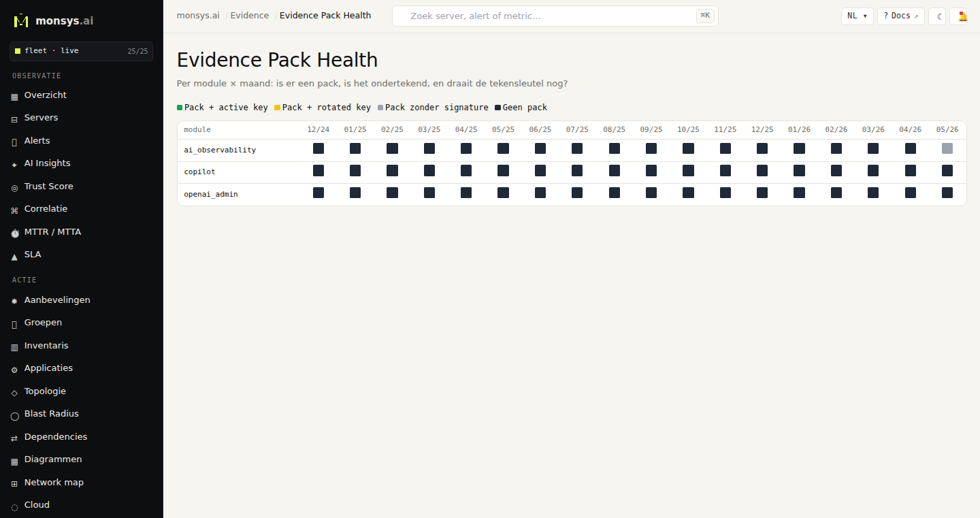Open the fleet · live selector

click(81, 51)
